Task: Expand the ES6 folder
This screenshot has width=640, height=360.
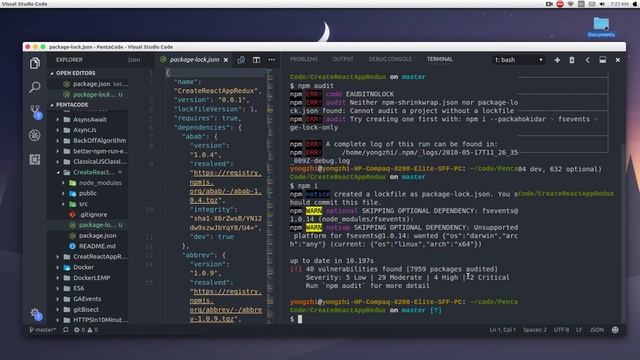Action: coord(78,288)
